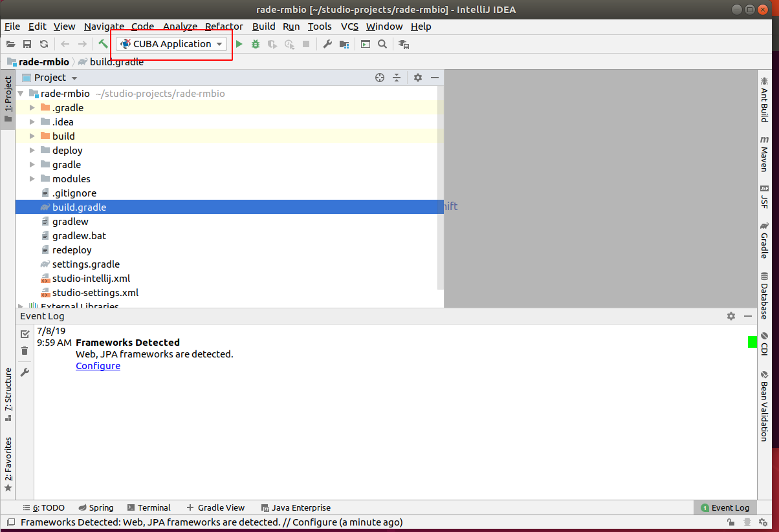Open the Gradle side panel on the right

[764, 240]
